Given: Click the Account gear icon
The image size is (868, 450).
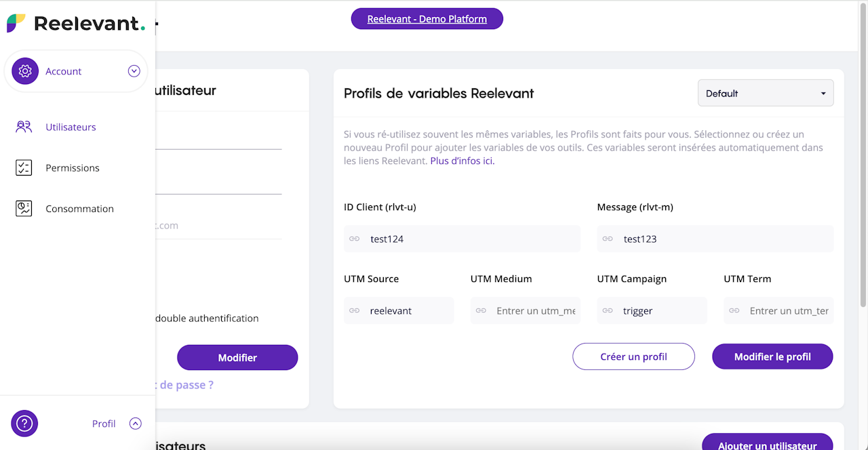Looking at the screenshot, I should click(25, 71).
